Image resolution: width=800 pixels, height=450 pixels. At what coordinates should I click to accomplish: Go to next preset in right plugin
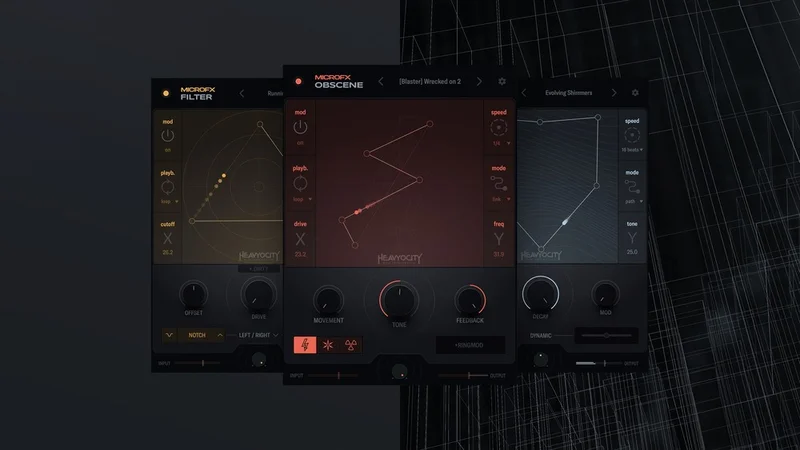[x=614, y=93]
